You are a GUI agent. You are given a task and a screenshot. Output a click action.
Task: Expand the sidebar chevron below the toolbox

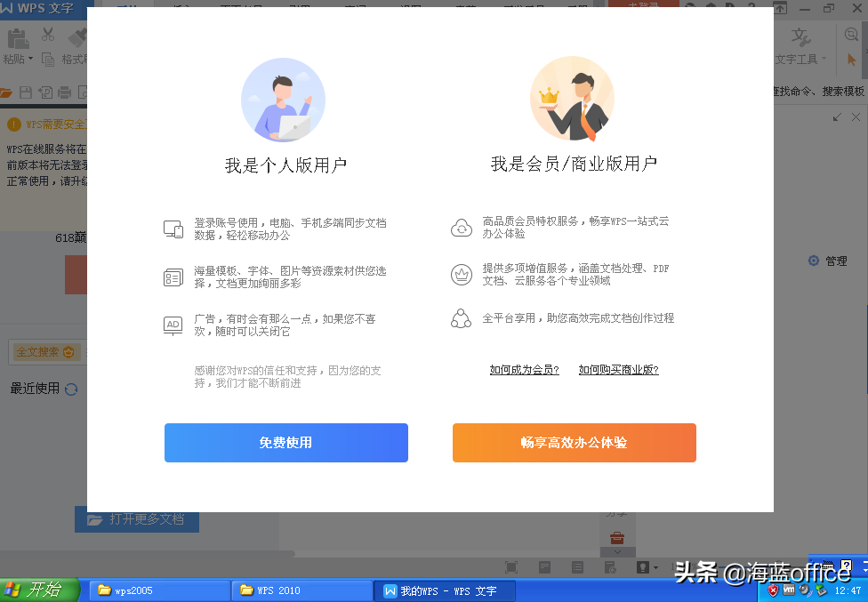[x=617, y=552]
